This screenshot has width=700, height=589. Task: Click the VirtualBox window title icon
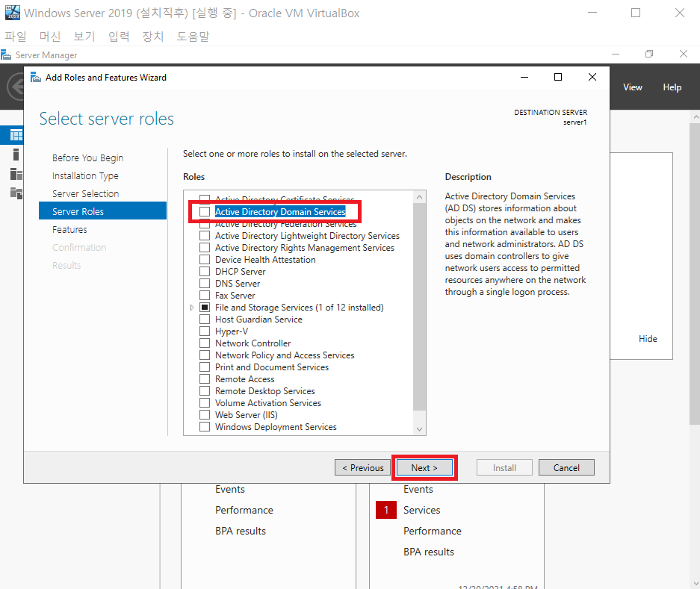coord(13,13)
